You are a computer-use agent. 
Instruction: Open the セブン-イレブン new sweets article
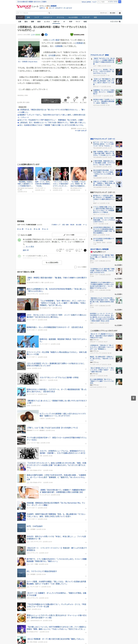click(x=63, y=415)
